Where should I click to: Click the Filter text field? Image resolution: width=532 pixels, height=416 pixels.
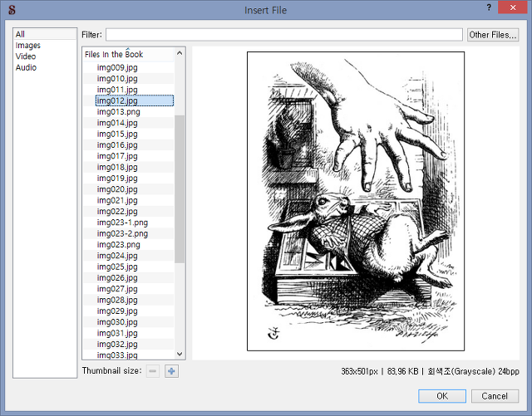click(284, 35)
